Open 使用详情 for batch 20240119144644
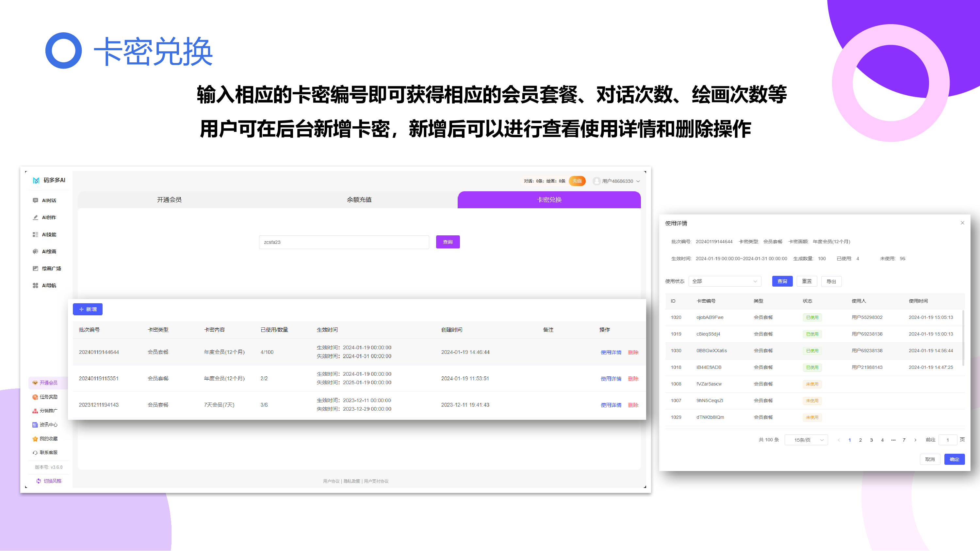The width and height of the screenshot is (980, 551). click(x=611, y=353)
